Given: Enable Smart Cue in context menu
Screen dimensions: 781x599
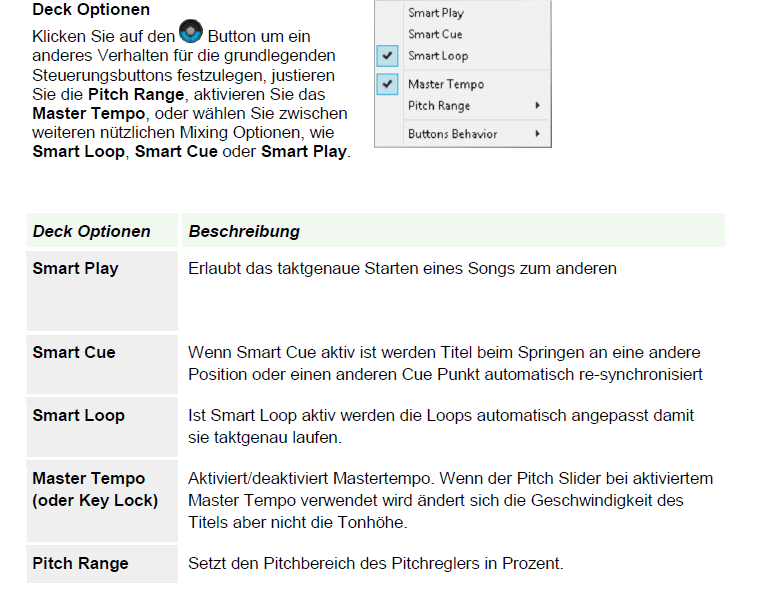Looking at the screenshot, I should 435,34.
